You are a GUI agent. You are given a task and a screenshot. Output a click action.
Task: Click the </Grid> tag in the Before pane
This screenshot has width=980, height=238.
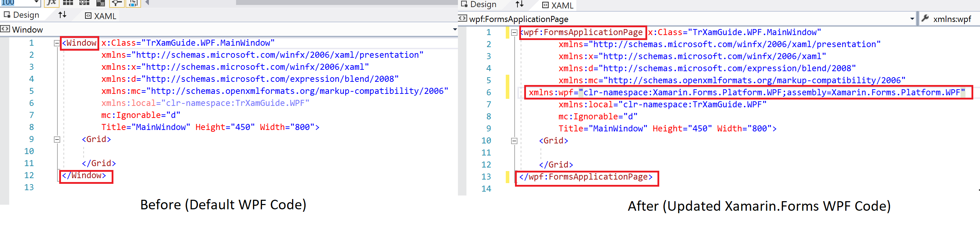tap(99, 163)
